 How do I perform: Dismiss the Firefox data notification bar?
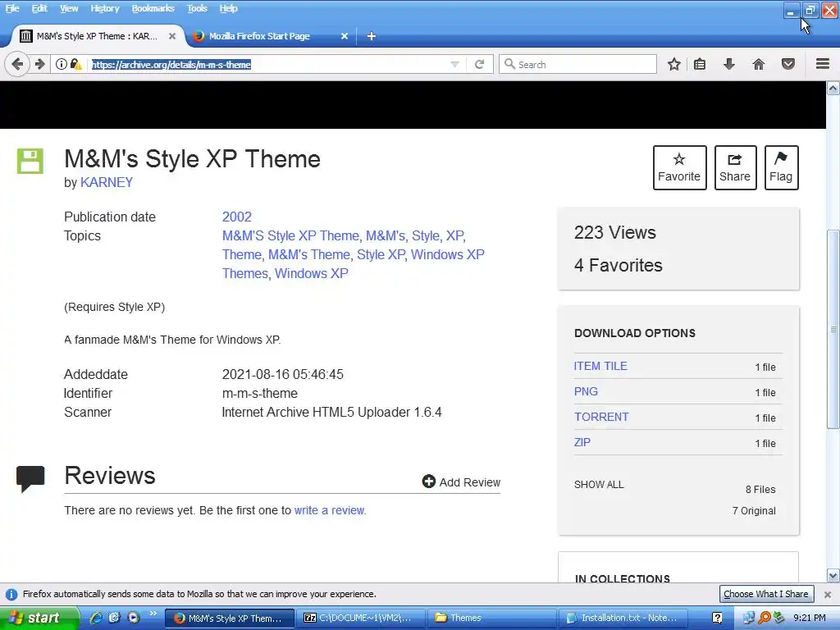[x=828, y=594]
